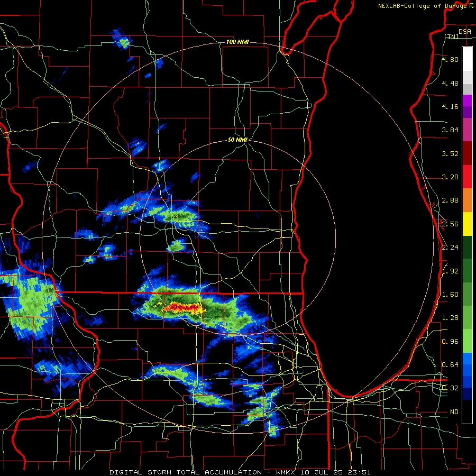Select the 100 NMI range ring label
The width and height of the screenshot is (476, 476).
(237, 42)
